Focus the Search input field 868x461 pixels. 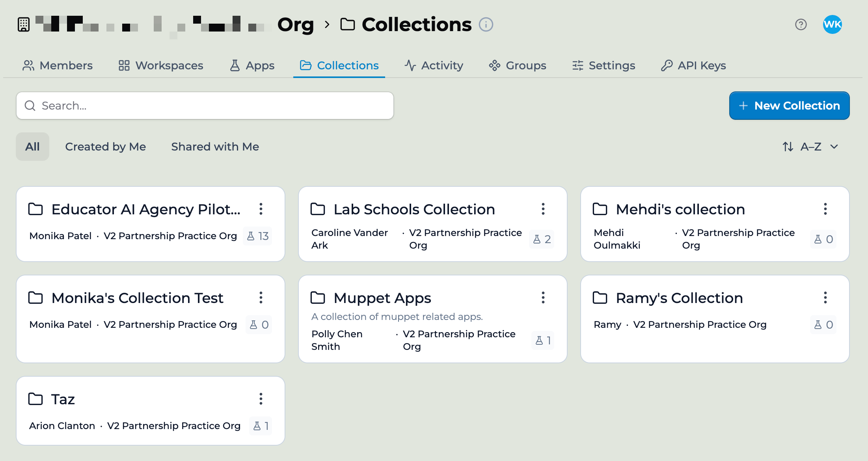[x=205, y=106]
